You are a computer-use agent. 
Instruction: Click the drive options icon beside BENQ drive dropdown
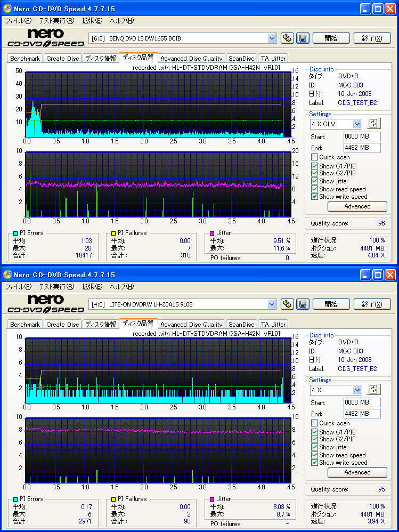tap(288, 38)
